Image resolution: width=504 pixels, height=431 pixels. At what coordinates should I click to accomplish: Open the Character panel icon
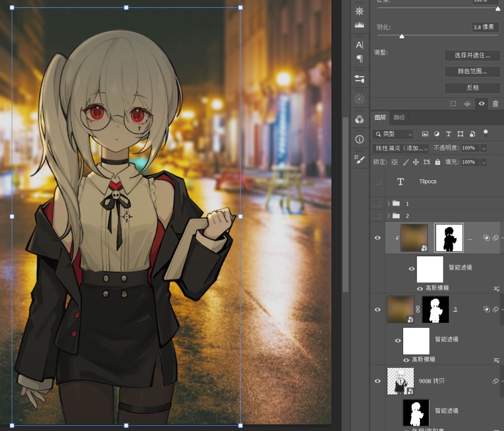(359, 45)
